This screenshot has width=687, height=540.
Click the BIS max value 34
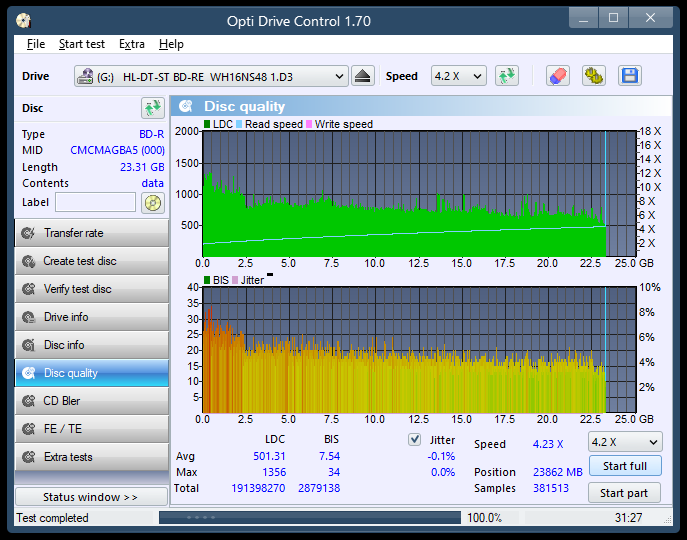(x=334, y=472)
